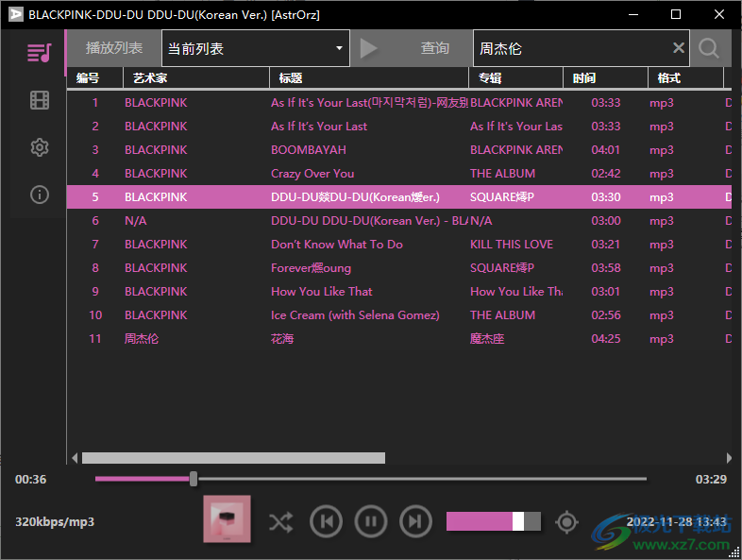Image resolution: width=742 pixels, height=560 pixels.
Task: Click the 320kbps/mp3 bitrate label
Action: tap(55, 521)
